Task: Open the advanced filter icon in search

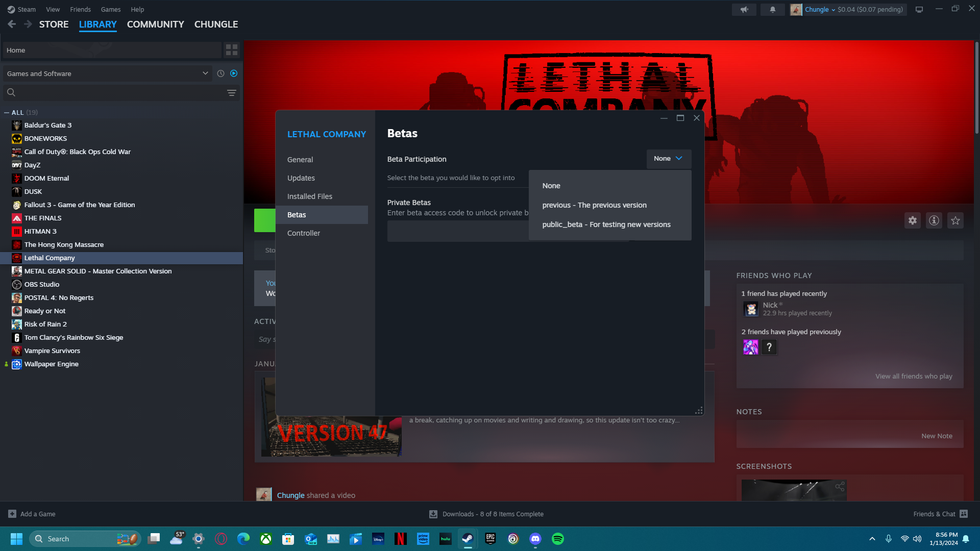Action: point(231,92)
